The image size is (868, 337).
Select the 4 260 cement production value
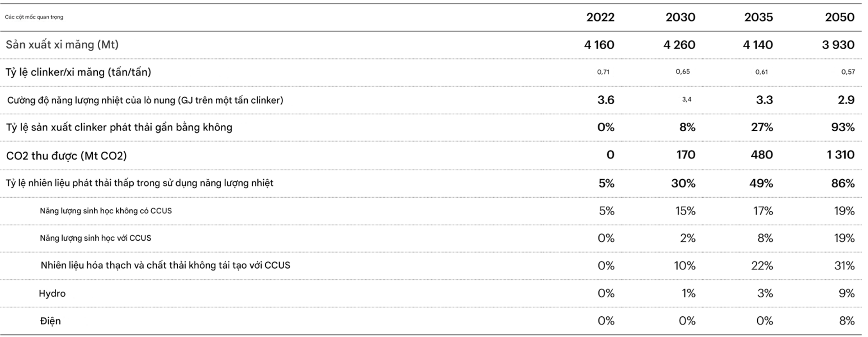pyautogui.click(x=679, y=45)
